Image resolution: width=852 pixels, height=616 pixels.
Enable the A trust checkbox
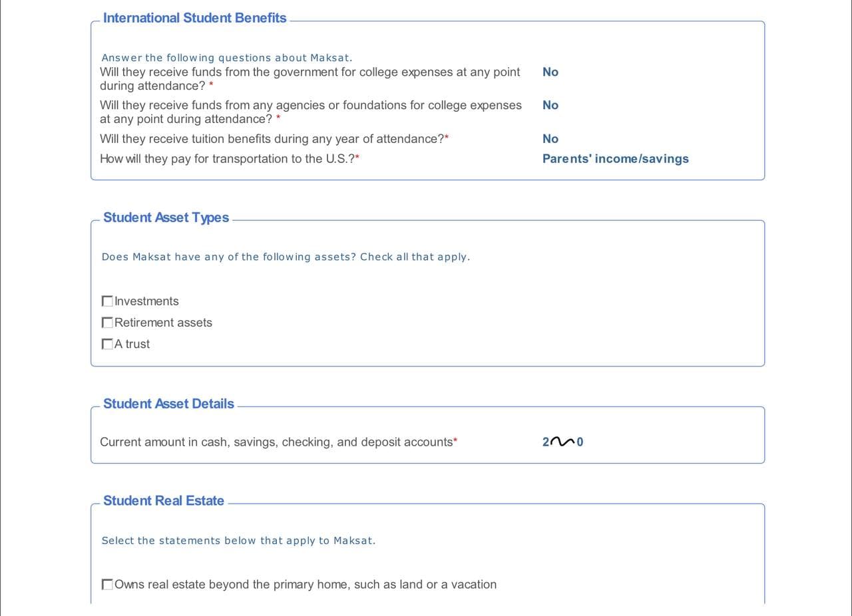coord(107,344)
